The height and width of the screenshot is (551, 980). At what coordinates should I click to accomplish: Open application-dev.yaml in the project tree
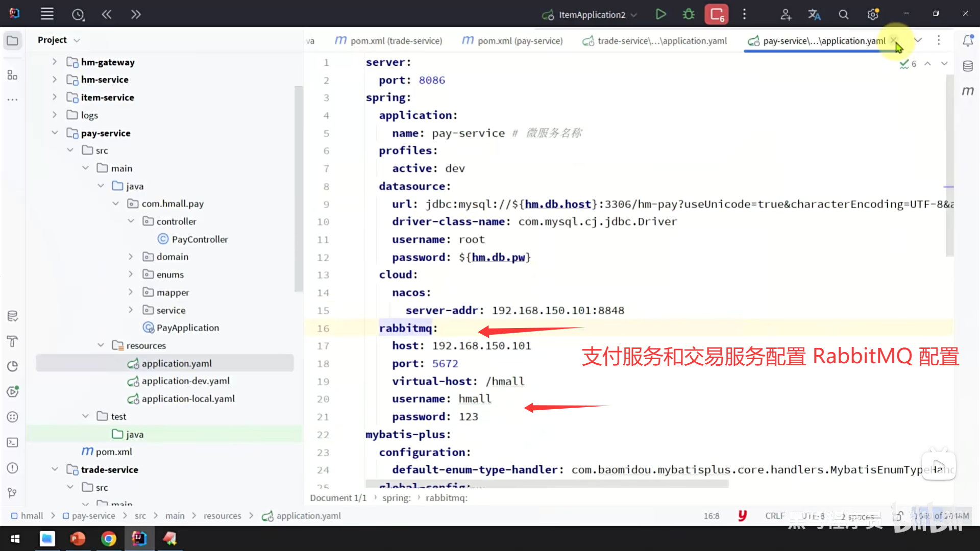[185, 381]
